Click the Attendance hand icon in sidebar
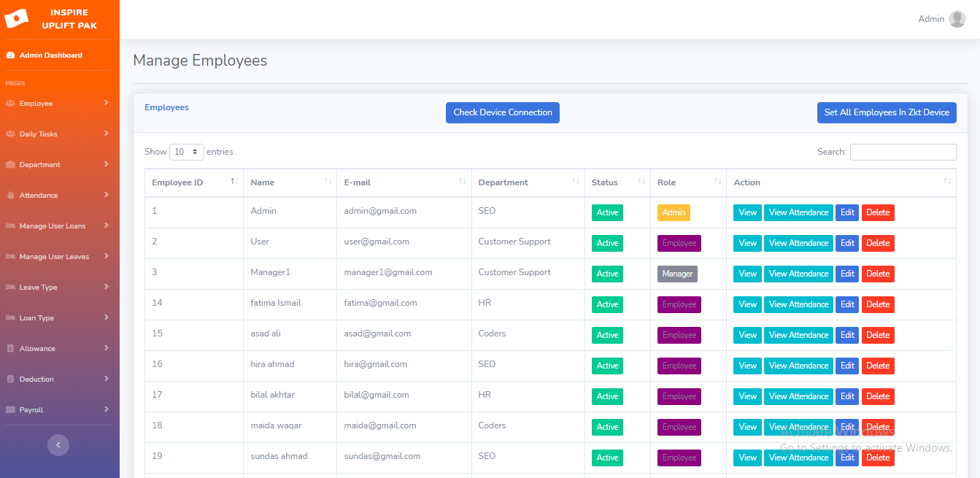 (10, 196)
